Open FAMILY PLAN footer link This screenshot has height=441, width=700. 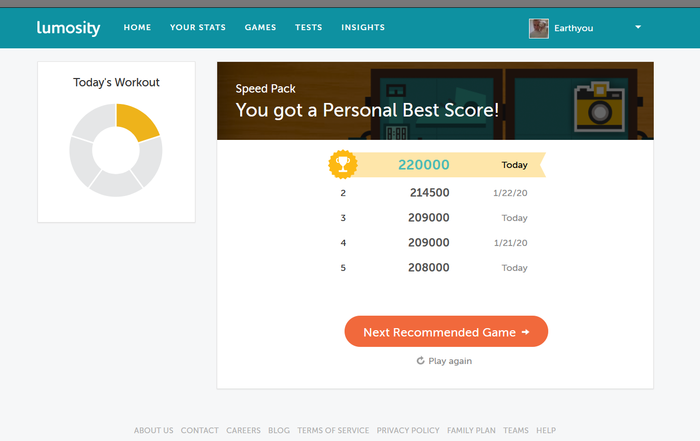(x=471, y=430)
